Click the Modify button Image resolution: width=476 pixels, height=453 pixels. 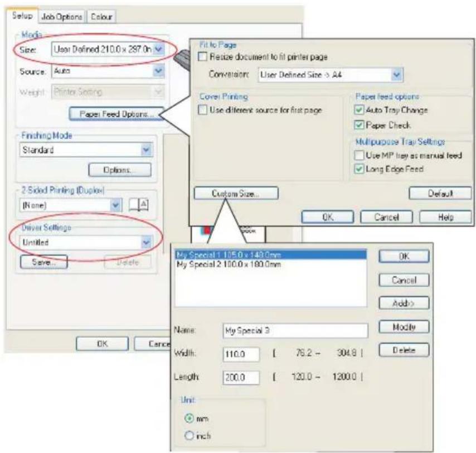(404, 327)
